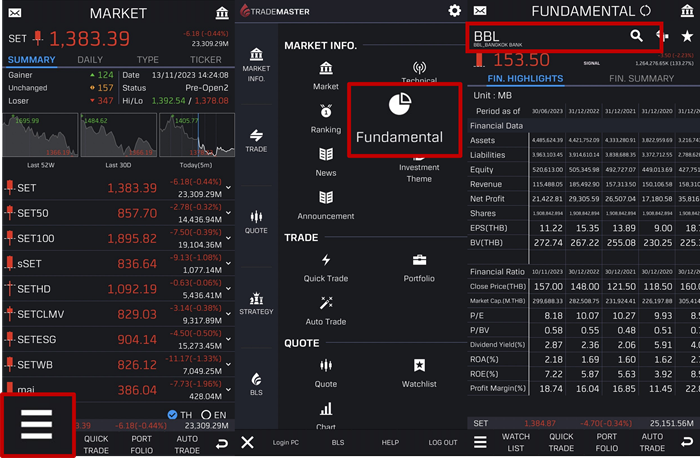Tap Login PC link
Image resolution: width=700 pixels, height=458 pixels.
tap(286, 442)
